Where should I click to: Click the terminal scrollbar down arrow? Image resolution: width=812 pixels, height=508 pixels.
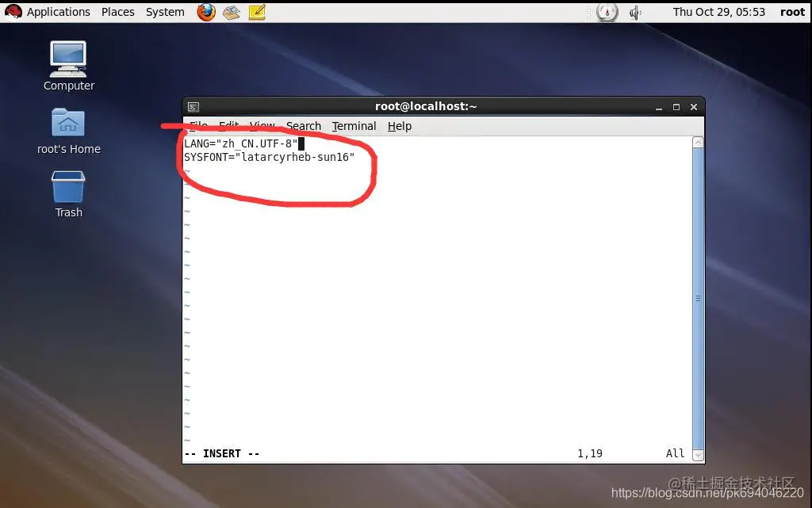pos(698,455)
